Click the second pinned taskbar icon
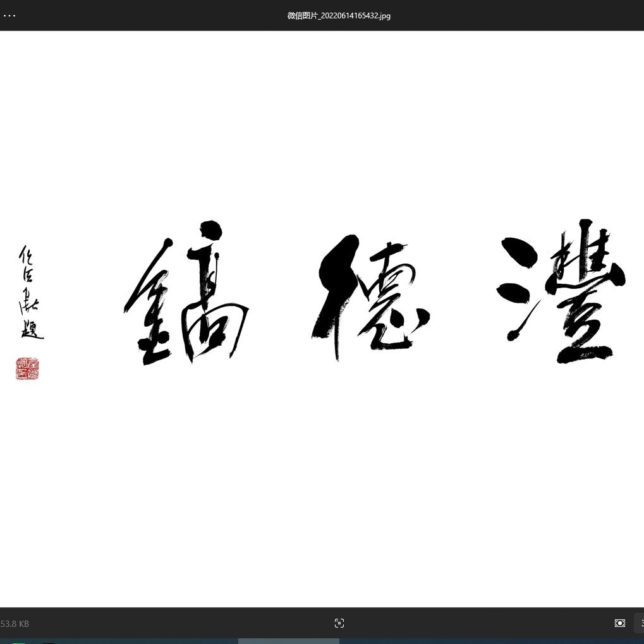Image resolution: width=644 pixels, height=644 pixels. 49,642
